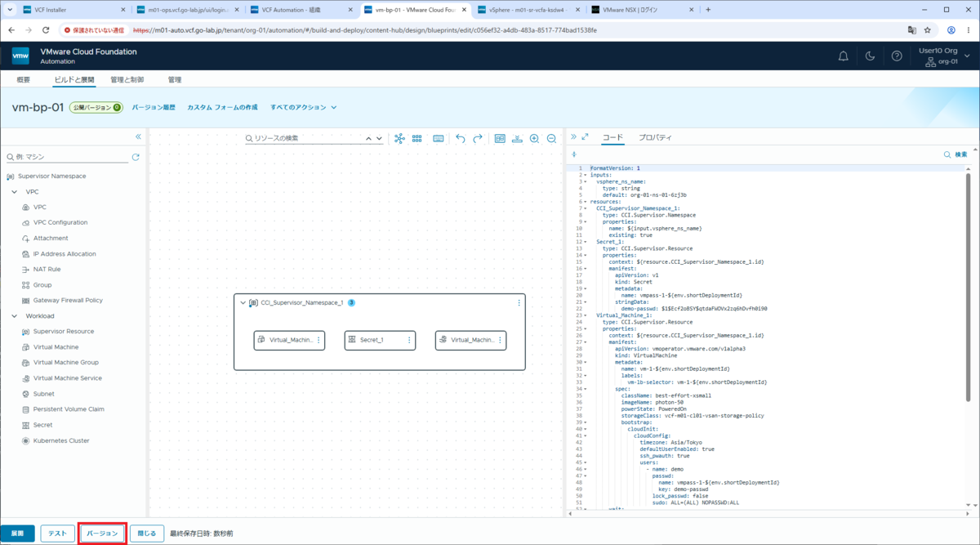Screen dimensions: 980x545
Task: Click the download blueprint icon in toolbar
Action: (x=517, y=139)
